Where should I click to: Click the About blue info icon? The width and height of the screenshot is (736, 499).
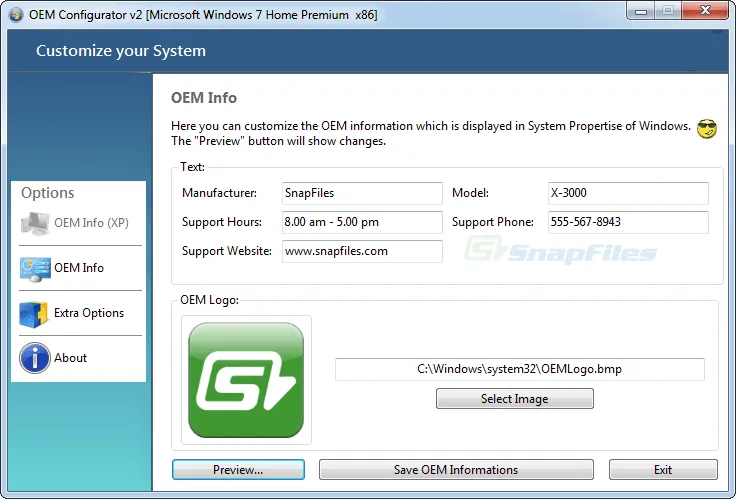tap(35, 358)
